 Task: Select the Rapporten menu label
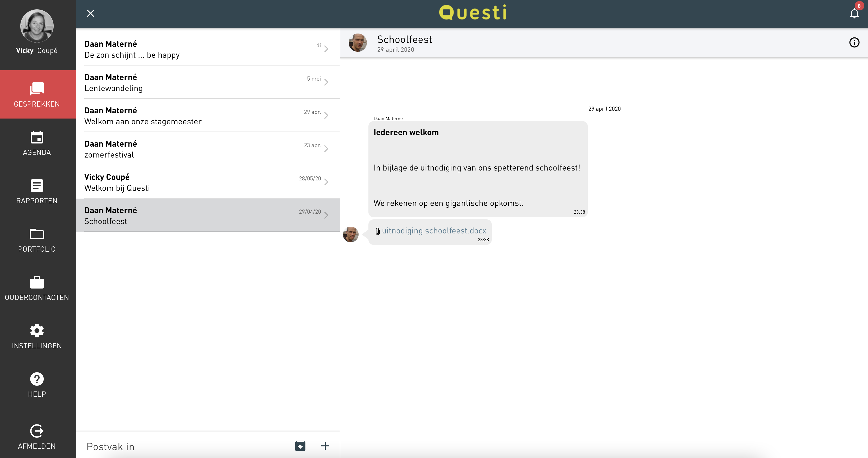pyautogui.click(x=37, y=201)
